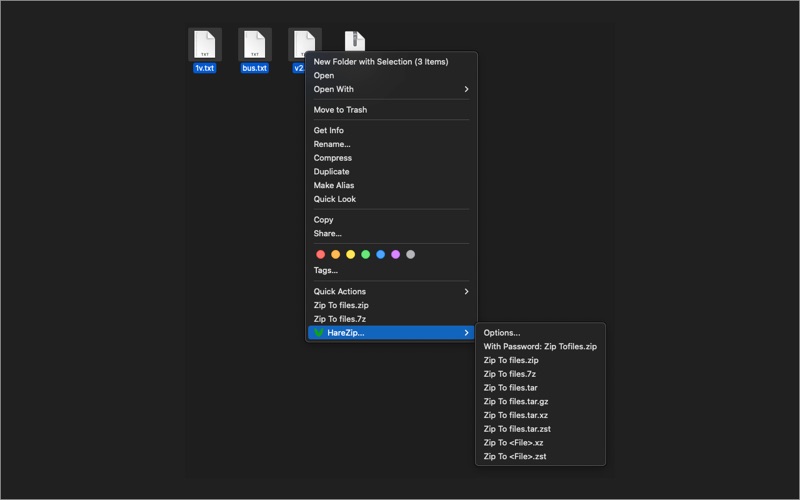Select the bus.txt file icon
Viewport: 800px width, 500px height.
click(255, 44)
